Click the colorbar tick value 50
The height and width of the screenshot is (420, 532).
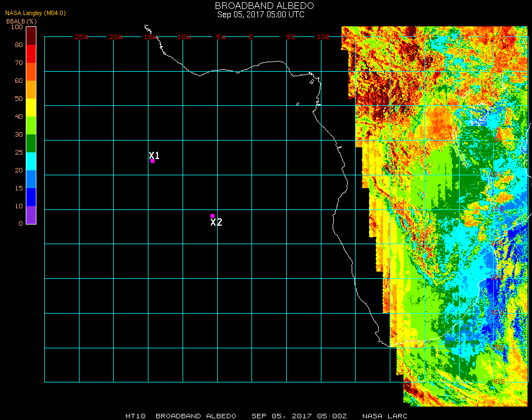pos(18,99)
